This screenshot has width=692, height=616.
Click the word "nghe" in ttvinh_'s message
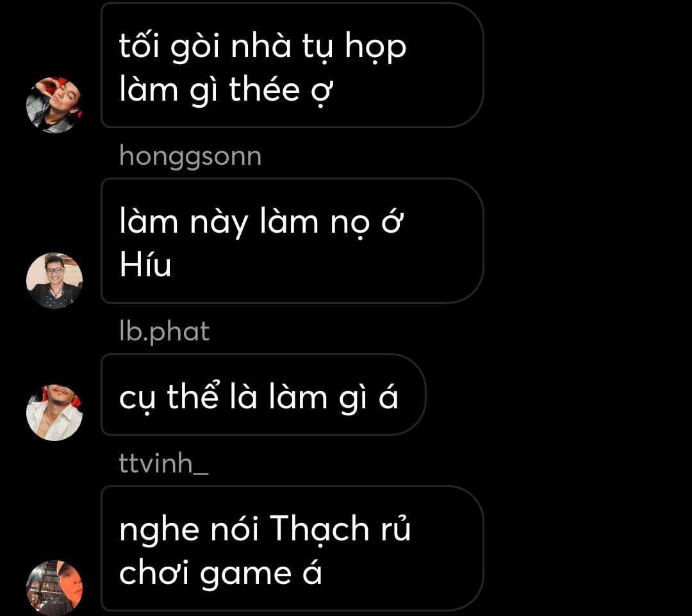tap(159, 531)
